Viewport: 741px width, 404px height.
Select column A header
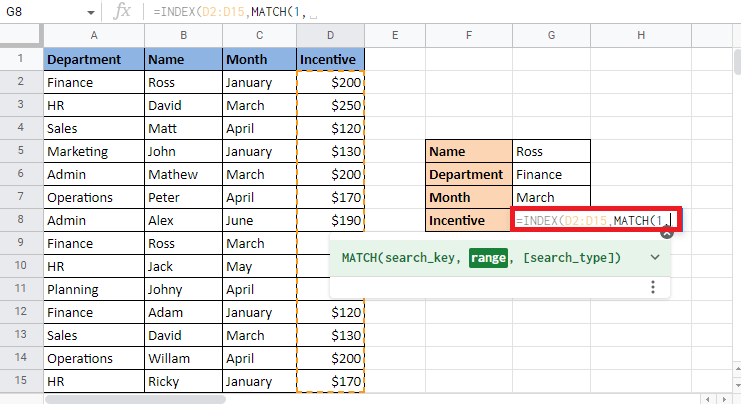tap(93, 36)
